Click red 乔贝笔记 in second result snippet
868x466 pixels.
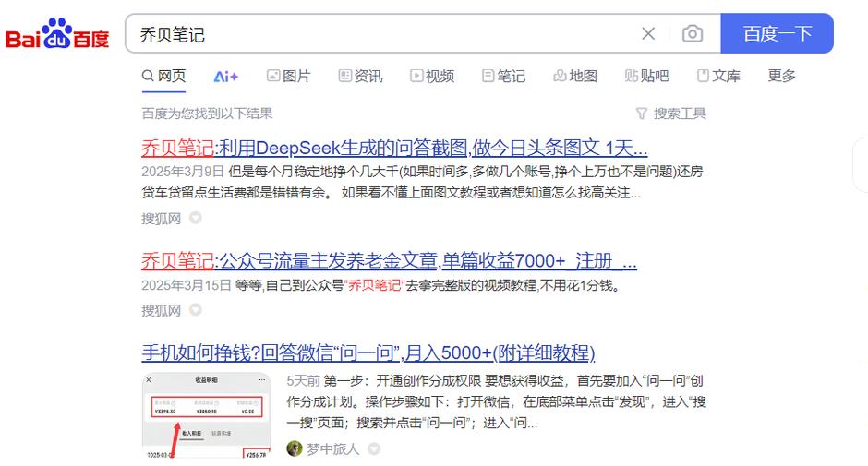pos(374,285)
